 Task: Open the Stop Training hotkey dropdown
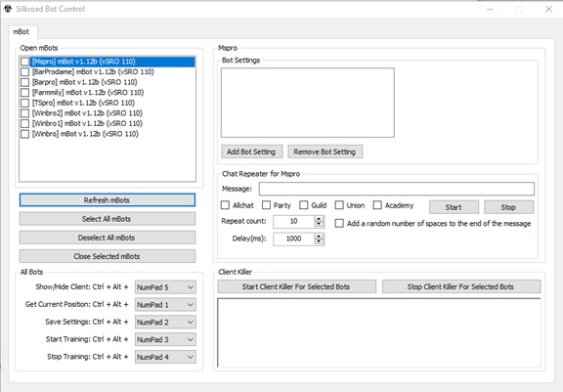pyautogui.click(x=165, y=357)
